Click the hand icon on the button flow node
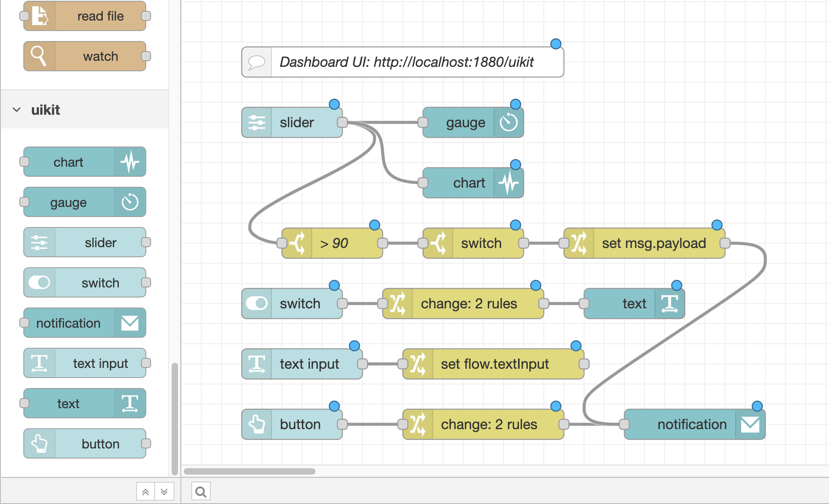The image size is (829, 504). pos(257,424)
